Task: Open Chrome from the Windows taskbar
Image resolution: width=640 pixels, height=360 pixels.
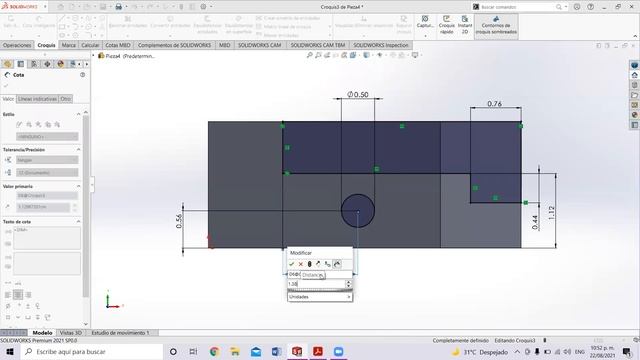Action: [x=214, y=351]
